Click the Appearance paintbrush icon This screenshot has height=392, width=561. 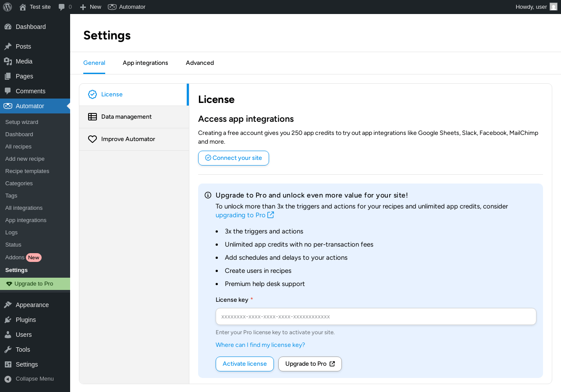(8, 305)
